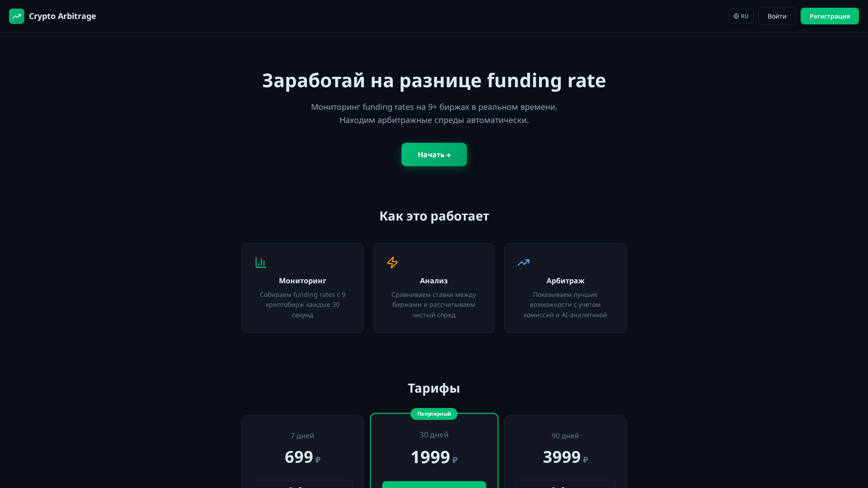Click the globe icon next to RU
Screen dimensions: 868x488
click(736, 16)
